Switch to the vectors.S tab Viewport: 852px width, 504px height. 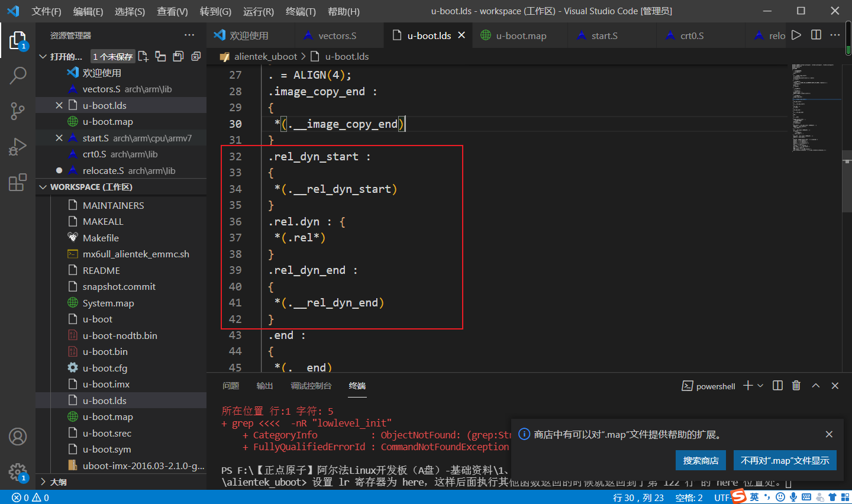340,35
